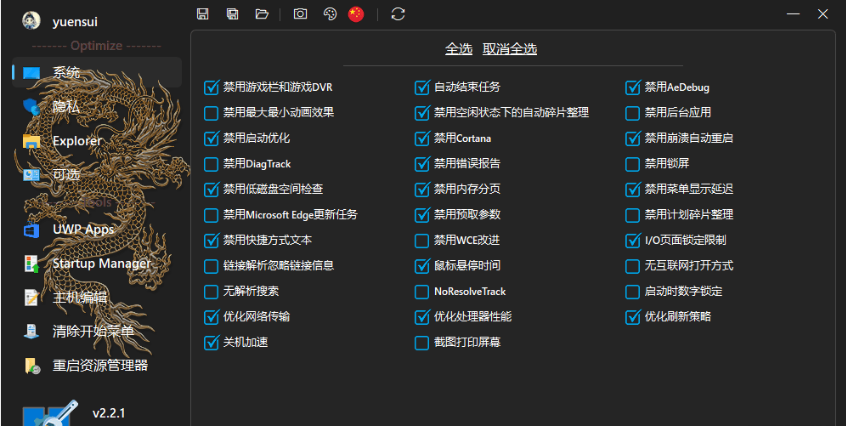Click the camera screenshot icon
The image size is (846, 426).
(301, 14)
